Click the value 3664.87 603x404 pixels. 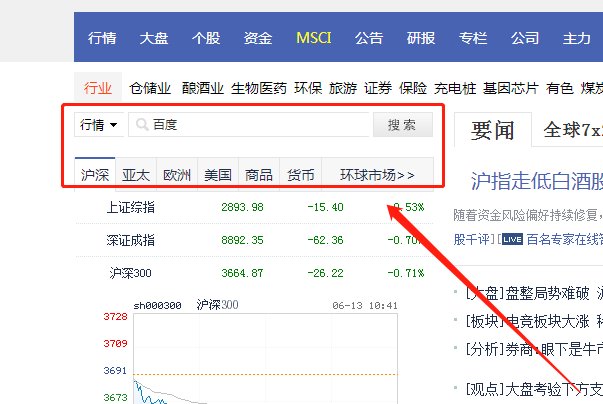[x=242, y=273]
